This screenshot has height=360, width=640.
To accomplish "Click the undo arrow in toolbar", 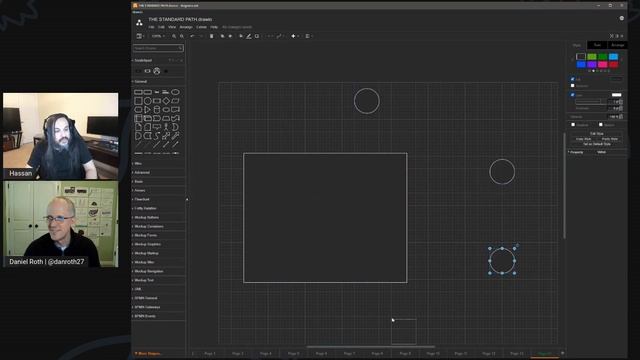I will pyautogui.click(x=192, y=36).
